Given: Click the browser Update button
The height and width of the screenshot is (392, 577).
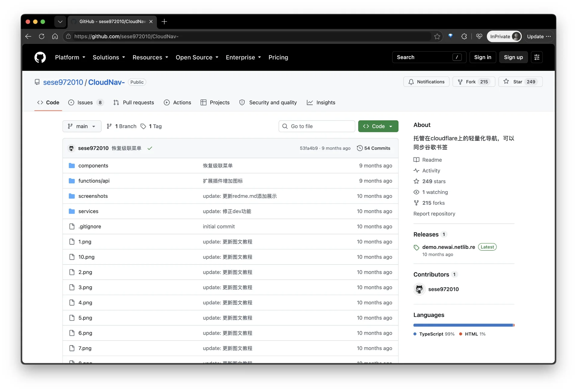Looking at the screenshot, I should point(539,36).
